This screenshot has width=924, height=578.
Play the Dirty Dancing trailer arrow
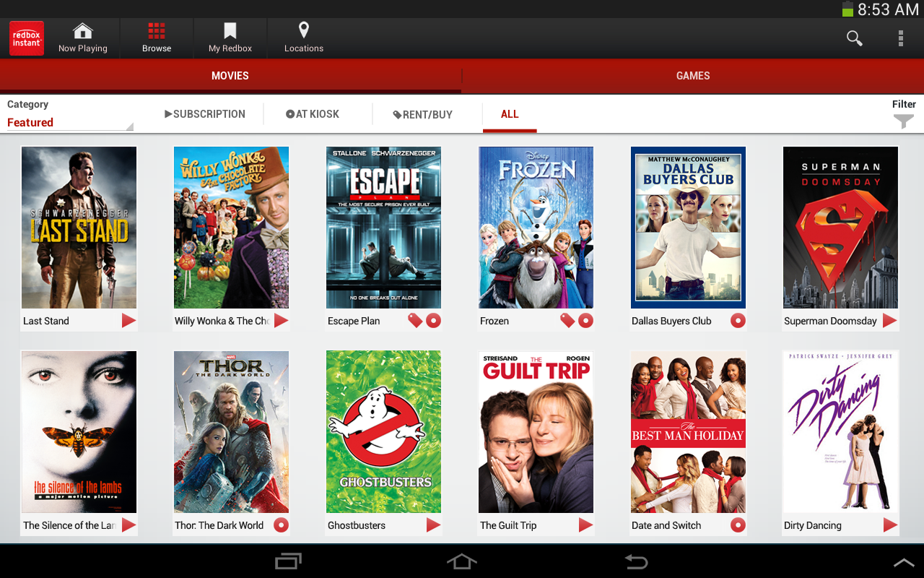click(x=889, y=525)
